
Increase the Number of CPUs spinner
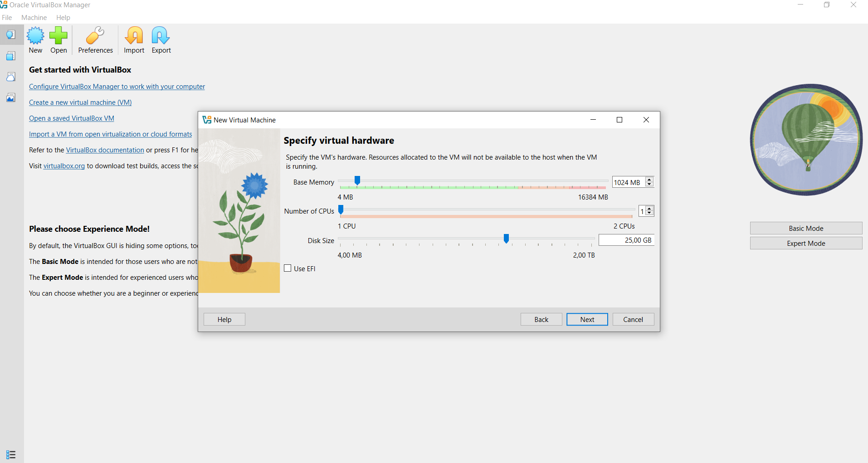649,209
